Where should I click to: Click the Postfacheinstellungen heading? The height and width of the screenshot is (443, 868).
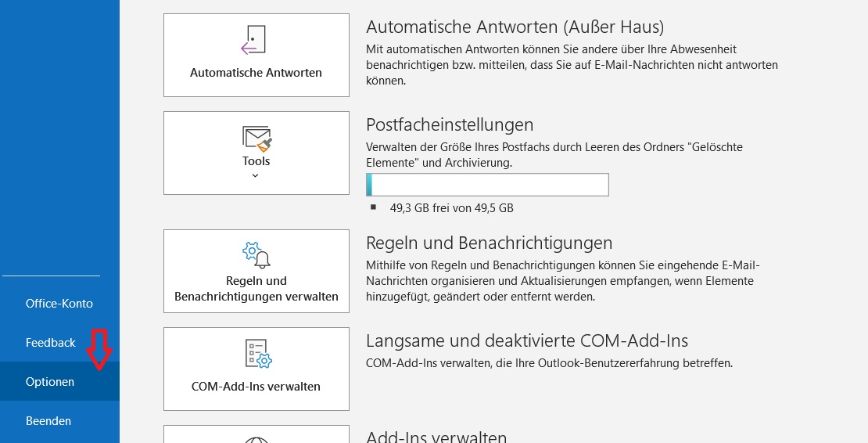450,124
